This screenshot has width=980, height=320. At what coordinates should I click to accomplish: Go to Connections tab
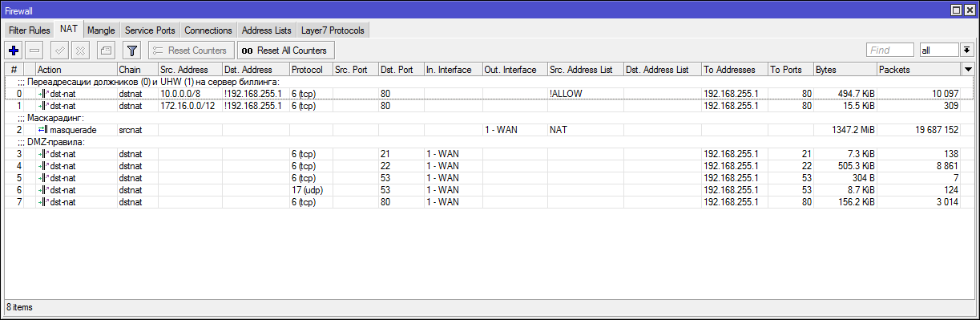pyautogui.click(x=208, y=30)
